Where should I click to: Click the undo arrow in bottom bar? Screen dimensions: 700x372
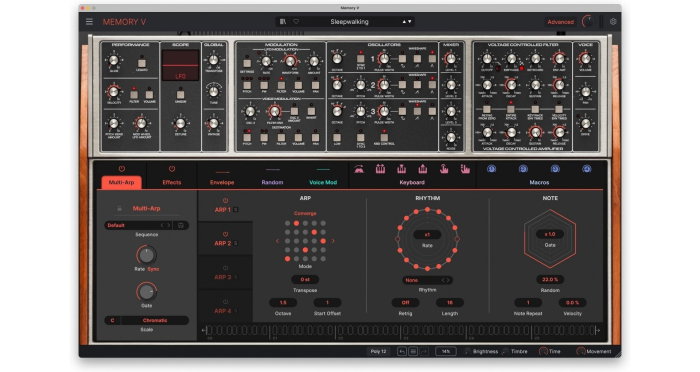[x=402, y=352]
